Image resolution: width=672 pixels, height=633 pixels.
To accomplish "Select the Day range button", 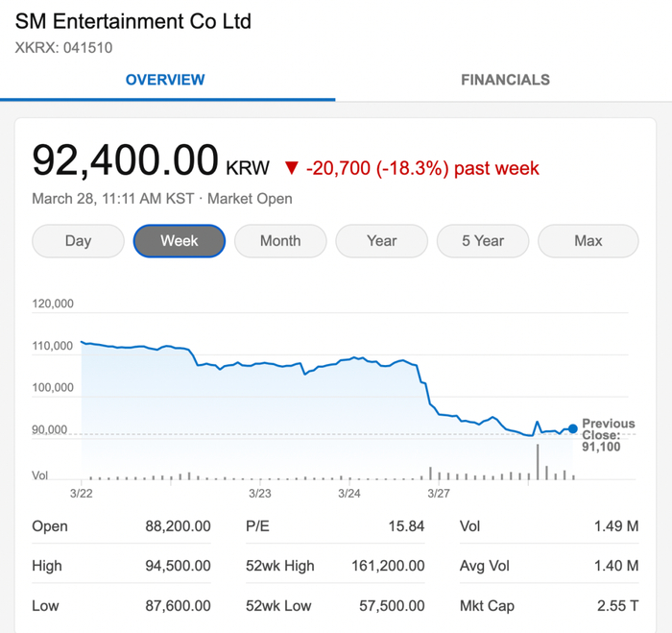I will (78, 241).
